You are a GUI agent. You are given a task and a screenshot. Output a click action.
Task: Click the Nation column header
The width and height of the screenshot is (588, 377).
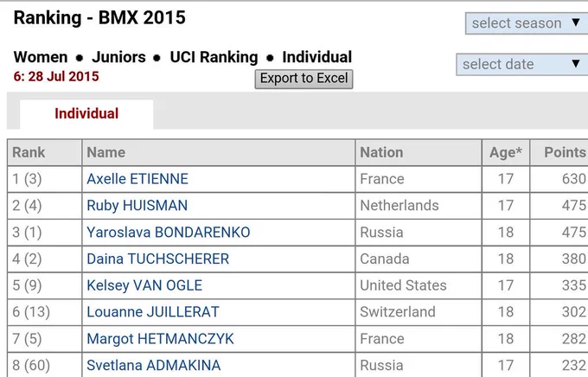(x=419, y=152)
